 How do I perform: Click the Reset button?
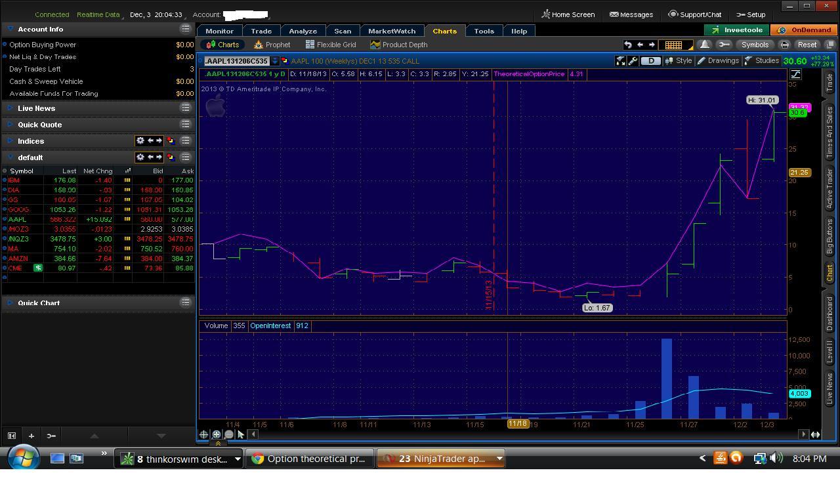click(807, 45)
